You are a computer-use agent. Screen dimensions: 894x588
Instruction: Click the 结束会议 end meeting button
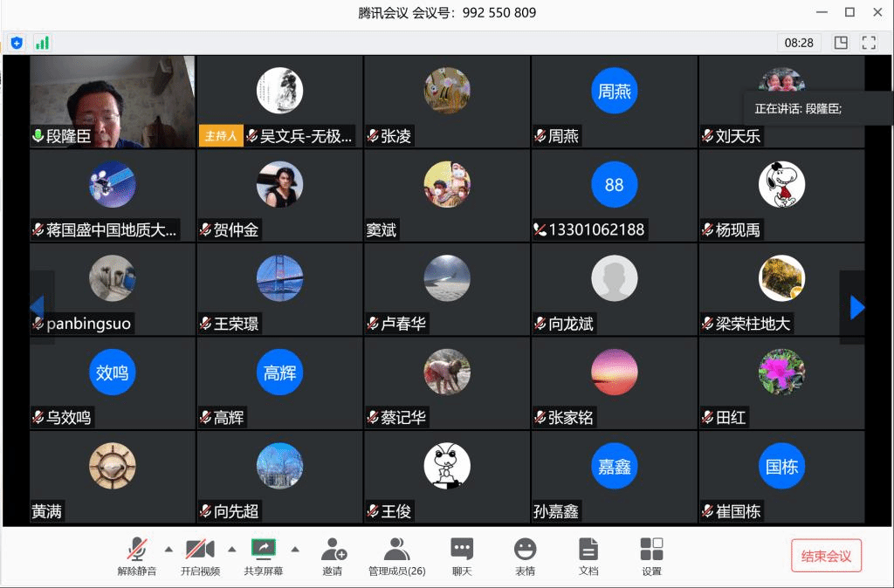[826, 556]
